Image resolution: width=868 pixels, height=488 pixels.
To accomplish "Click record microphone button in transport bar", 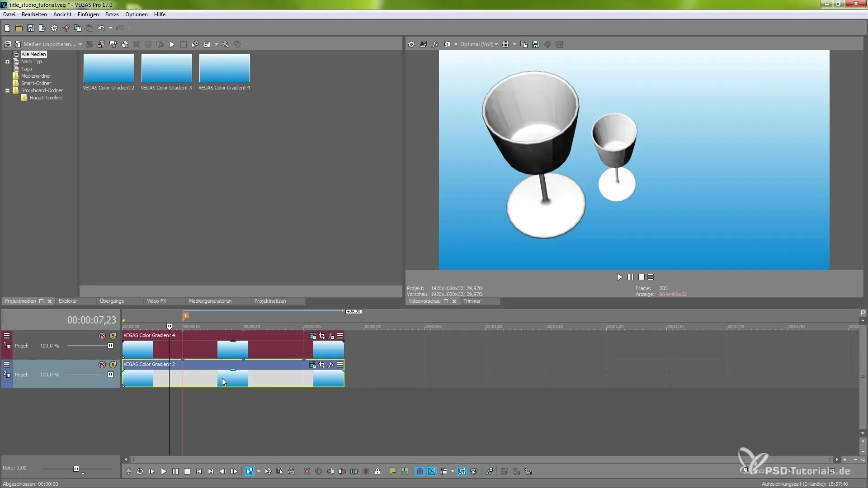I will click(x=128, y=471).
